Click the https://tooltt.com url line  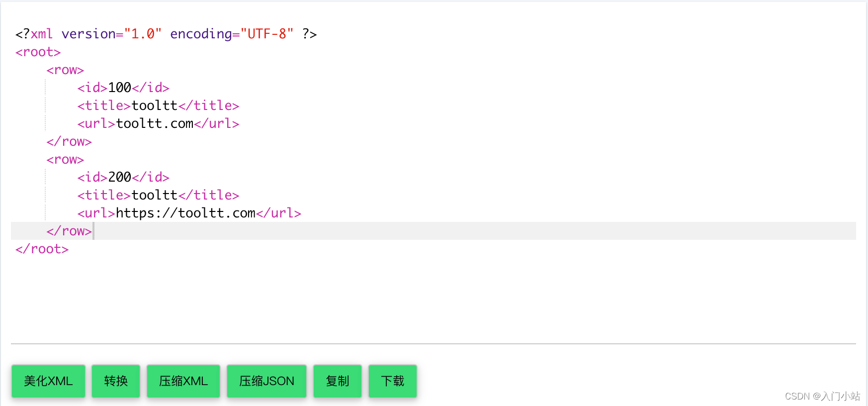189,213
